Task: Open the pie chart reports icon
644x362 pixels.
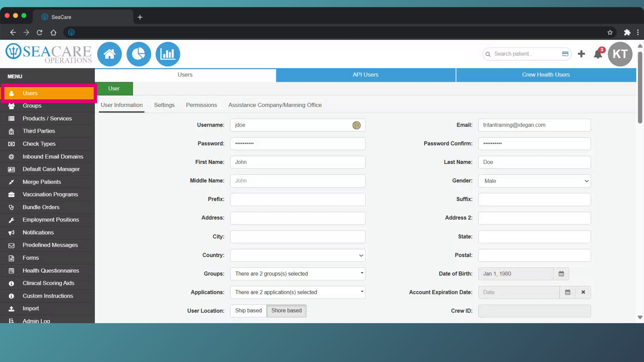Action: click(x=139, y=54)
